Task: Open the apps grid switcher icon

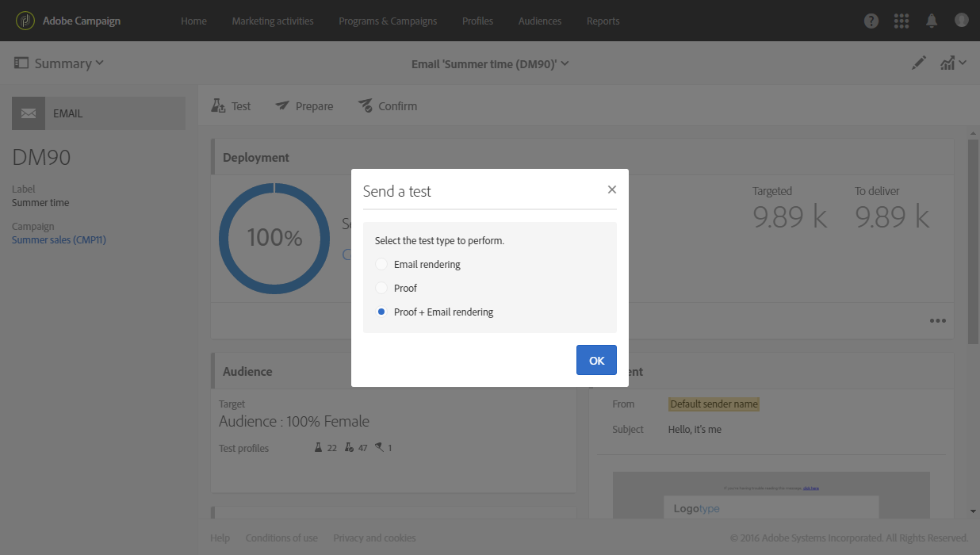Action: [902, 21]
